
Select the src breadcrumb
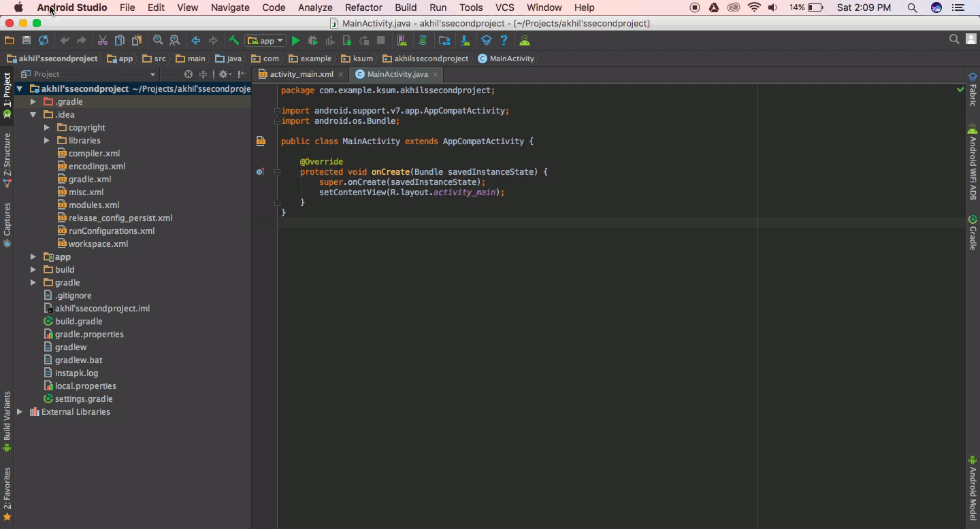154,58
